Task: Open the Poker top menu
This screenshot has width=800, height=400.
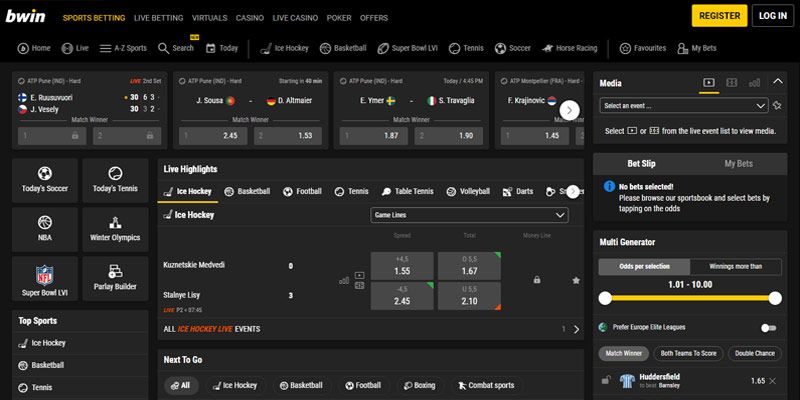Action: click(339, 18)
